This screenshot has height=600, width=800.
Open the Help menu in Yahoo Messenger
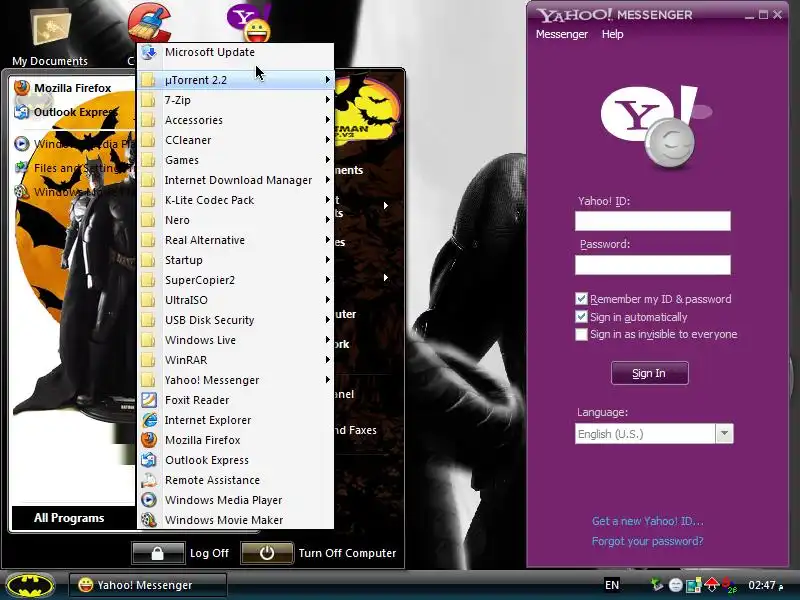click(x=612, y=34)
